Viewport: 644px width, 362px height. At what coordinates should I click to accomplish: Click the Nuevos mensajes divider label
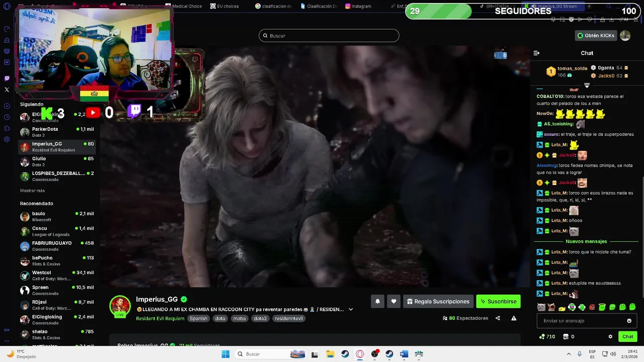click(x=586, y=241)
